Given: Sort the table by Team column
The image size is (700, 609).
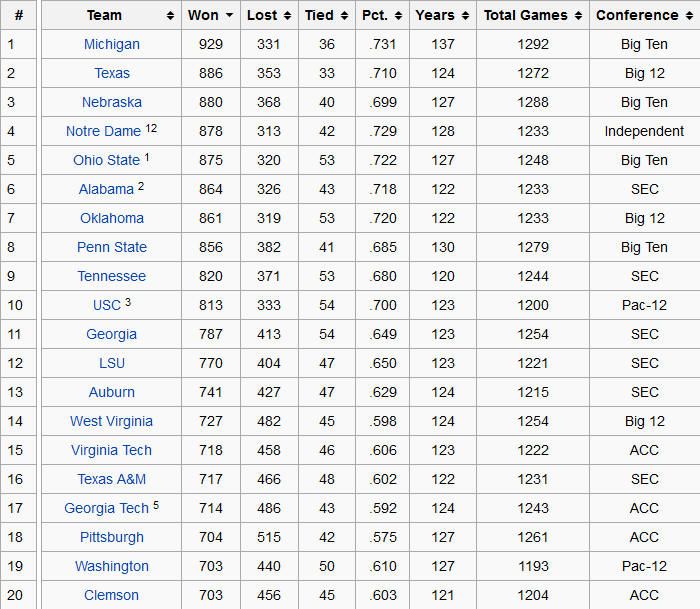Looking at the screenshot, I should (111, 15).
